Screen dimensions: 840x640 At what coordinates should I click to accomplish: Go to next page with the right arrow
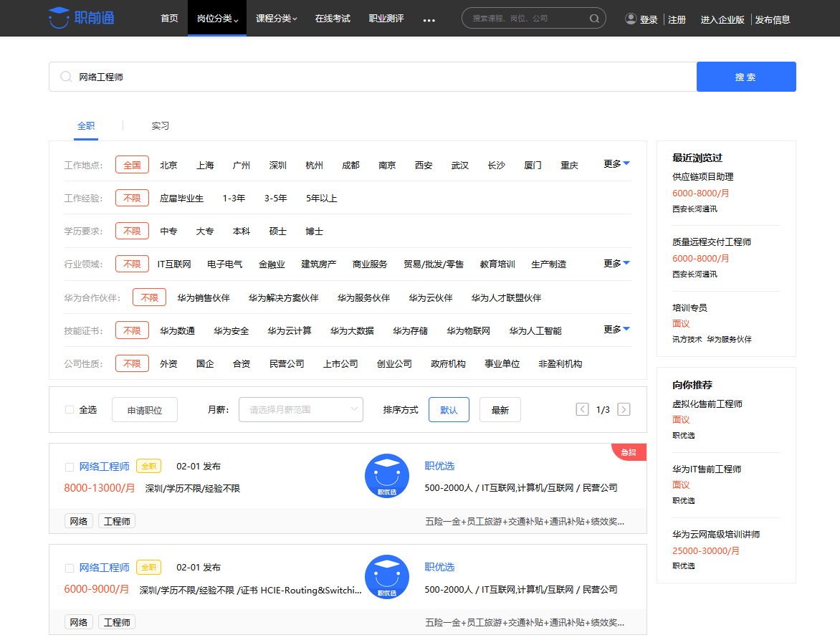coord(623,409)
